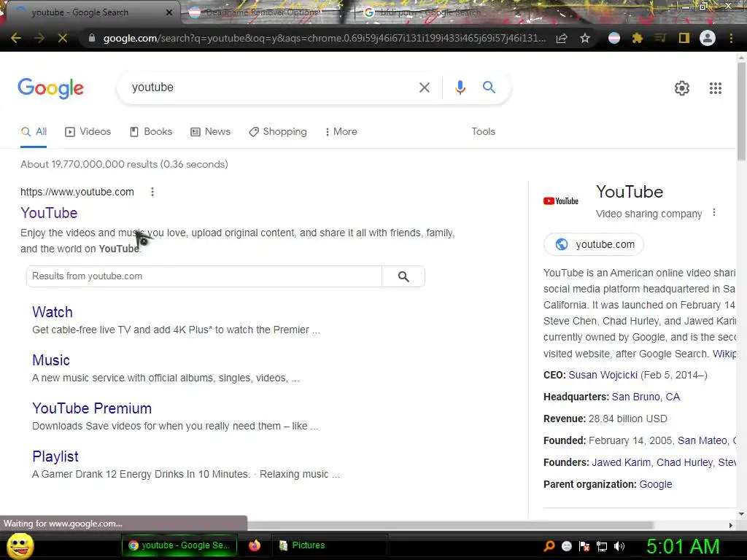Open the Chrome profile avatar
747x560 pixels.
708,38
